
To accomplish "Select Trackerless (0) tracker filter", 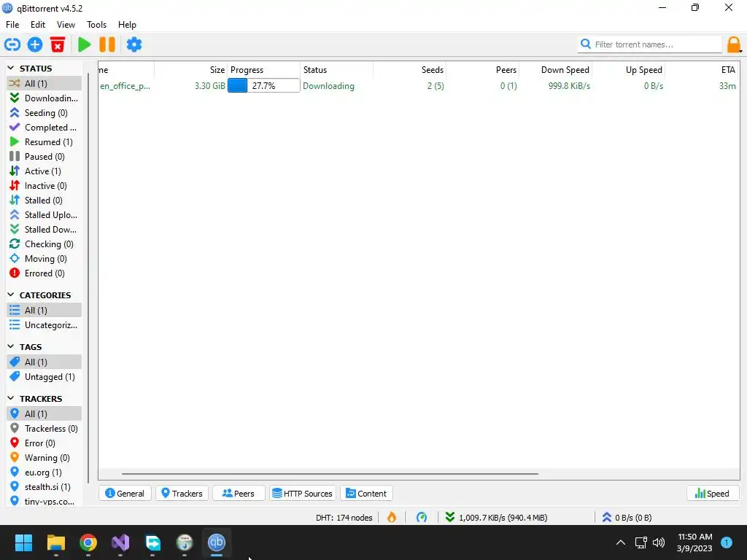I will coord(44,429).
